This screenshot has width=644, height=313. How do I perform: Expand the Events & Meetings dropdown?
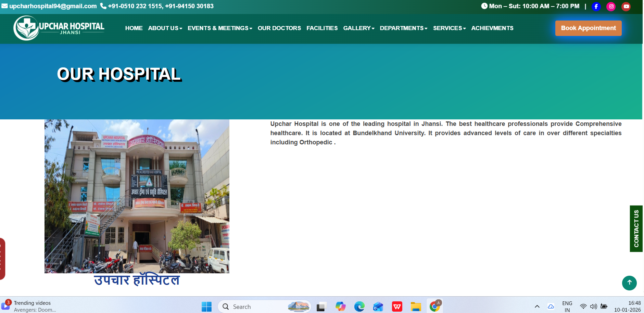point(220,28)
